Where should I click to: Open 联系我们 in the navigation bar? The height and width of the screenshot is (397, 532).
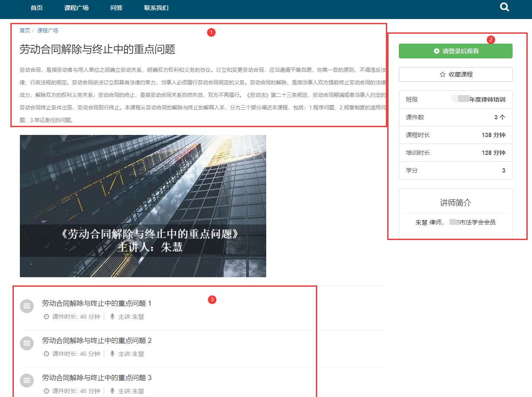(156, 8)
